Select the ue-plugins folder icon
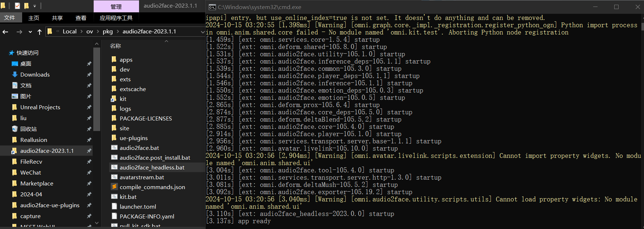The width and height of the screenshot is (644, 229). point(114,138)
